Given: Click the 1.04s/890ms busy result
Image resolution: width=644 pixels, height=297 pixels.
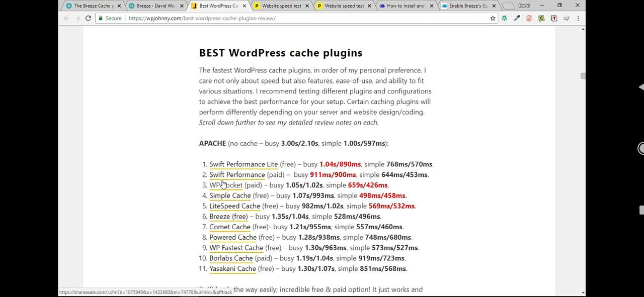Looking at the screenshot, I should tap(340, 164).
